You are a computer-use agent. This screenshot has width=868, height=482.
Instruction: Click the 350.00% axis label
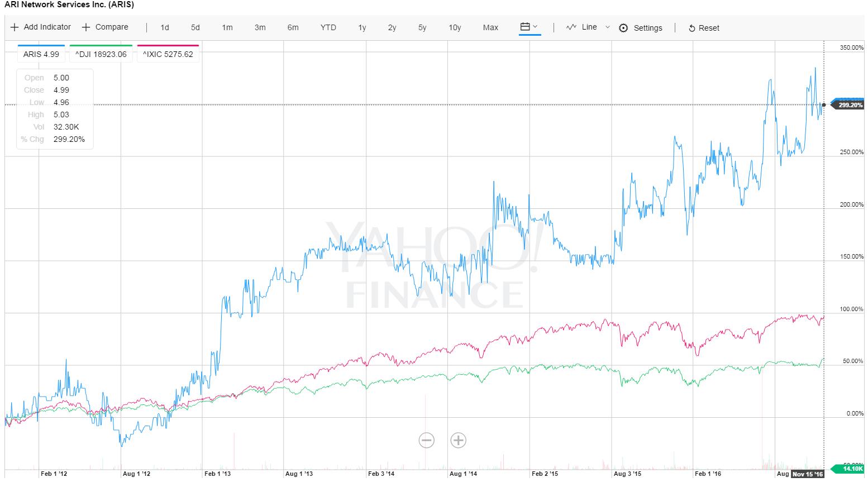pyautogui.click(x=851, y=47)
